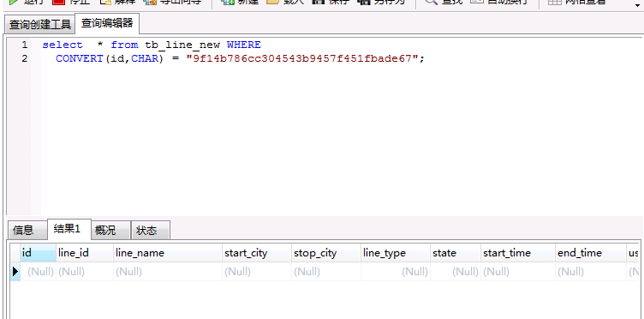Image resolution: width=644 pixels, height=319 pixels.
Task: Click the Explain (解释) toolbar button
Action: click(118, 2)
